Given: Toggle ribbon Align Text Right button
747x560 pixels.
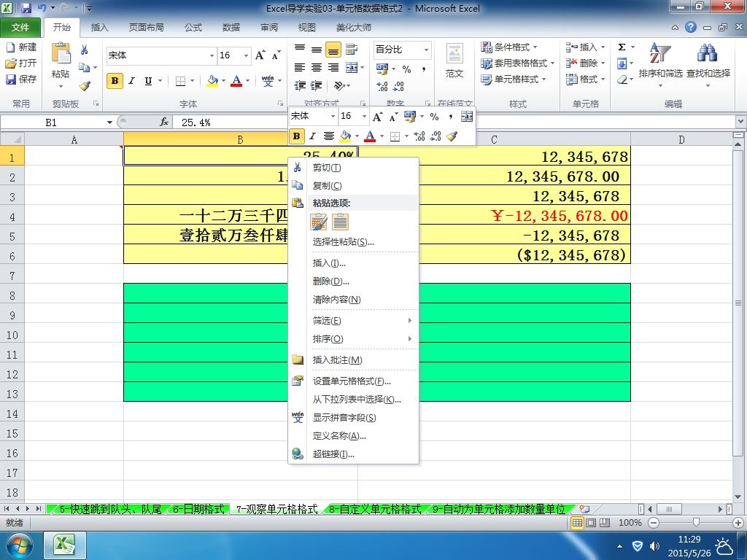Looking at the screenshot, I should click(333, 68).
